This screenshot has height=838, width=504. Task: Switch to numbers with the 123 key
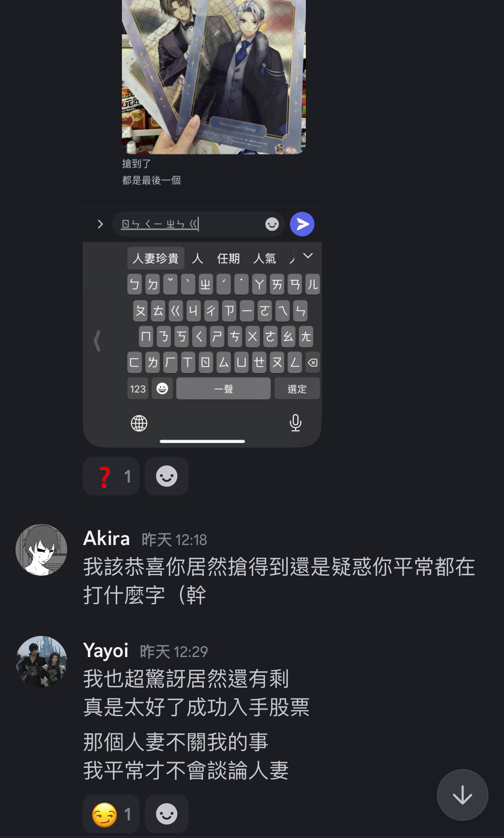pyautogui.click(x=138, y=389)
